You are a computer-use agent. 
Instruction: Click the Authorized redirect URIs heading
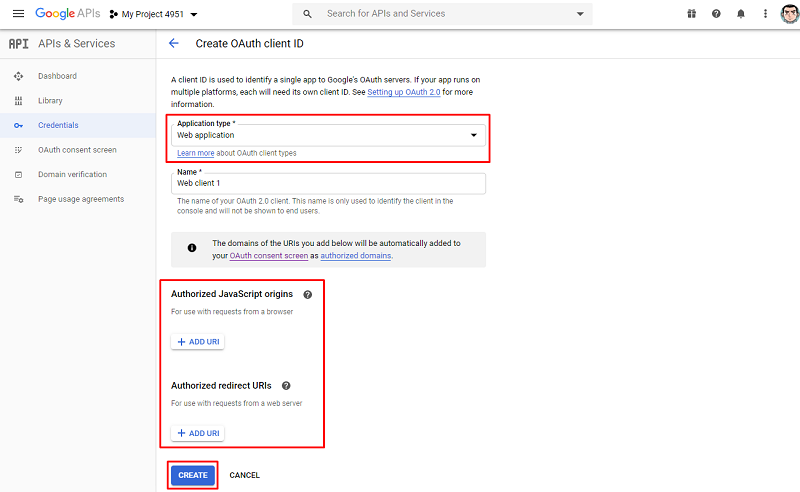[x=221, y=386]
